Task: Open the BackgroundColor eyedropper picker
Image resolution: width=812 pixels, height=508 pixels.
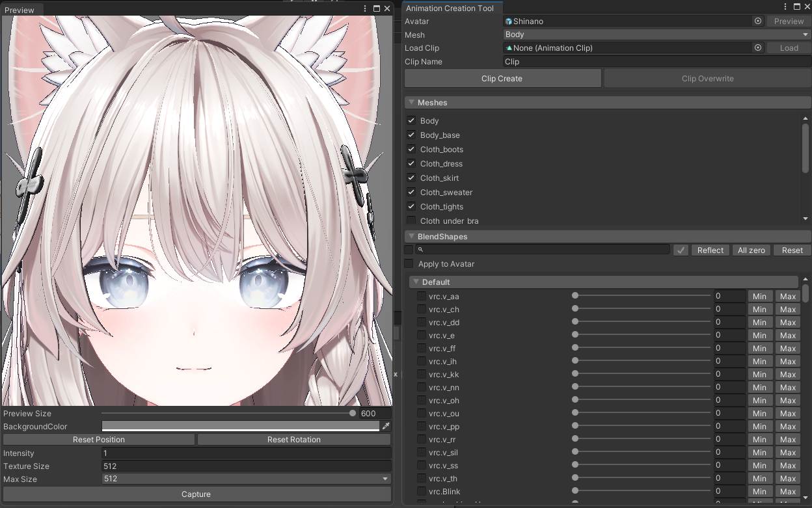Action: click(386, 426)
